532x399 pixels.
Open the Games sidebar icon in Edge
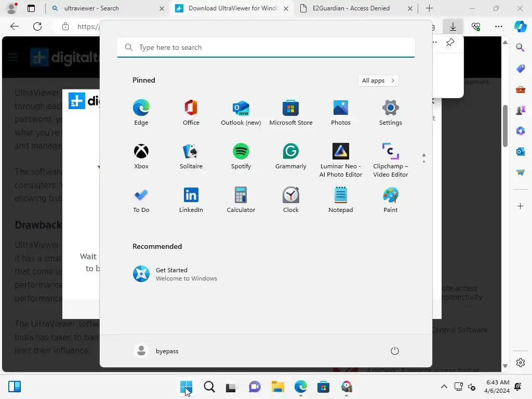coord(520,110)
